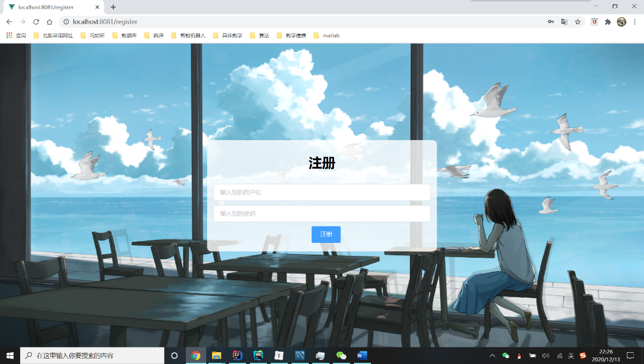Open Typora from taskbar
644x364 pixels.
tap(279, 355)
